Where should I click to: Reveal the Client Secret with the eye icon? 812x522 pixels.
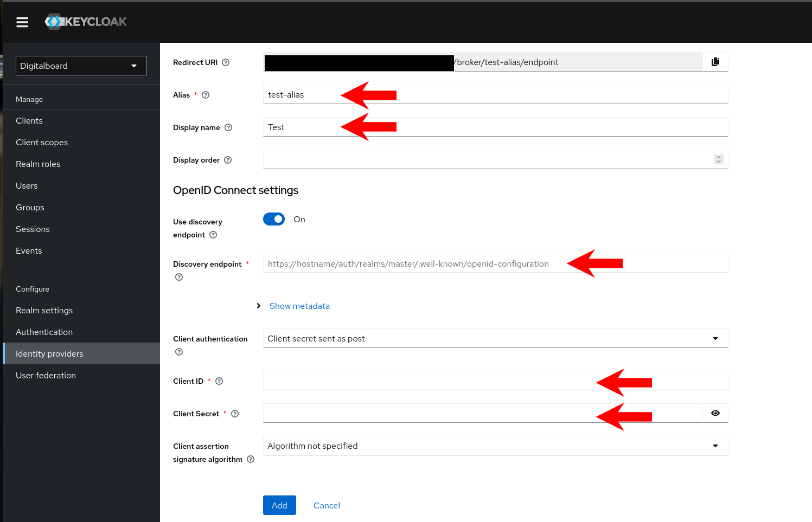(x=715, y=413)
